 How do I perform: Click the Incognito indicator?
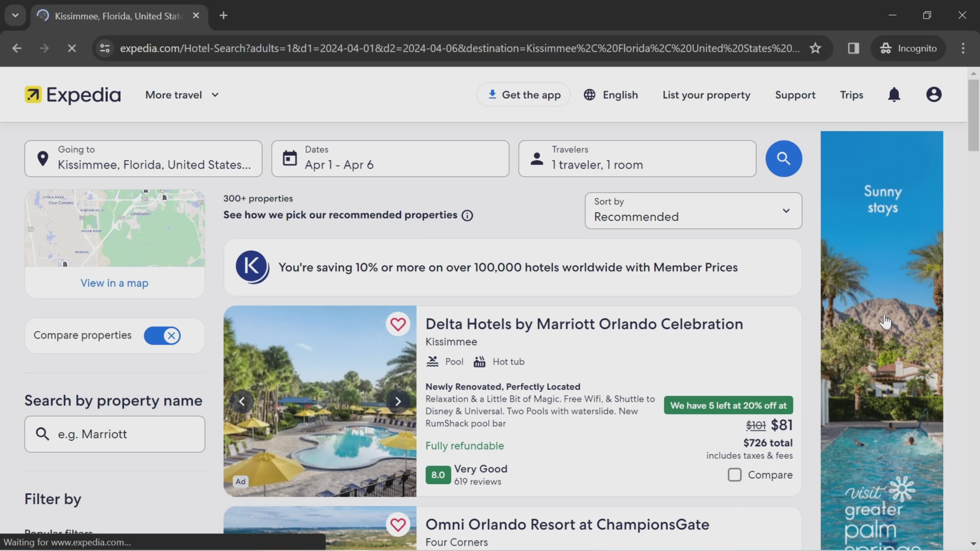tap(908, 48)
